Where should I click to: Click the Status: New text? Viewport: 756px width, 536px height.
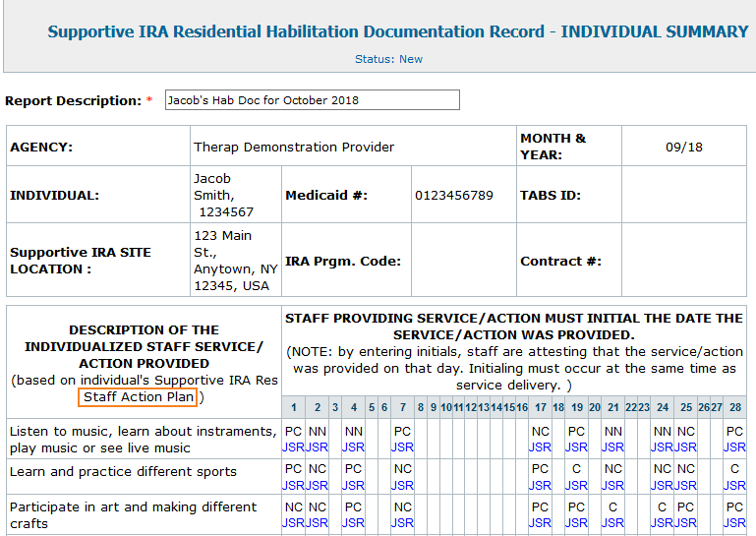(x=388, y=59)
